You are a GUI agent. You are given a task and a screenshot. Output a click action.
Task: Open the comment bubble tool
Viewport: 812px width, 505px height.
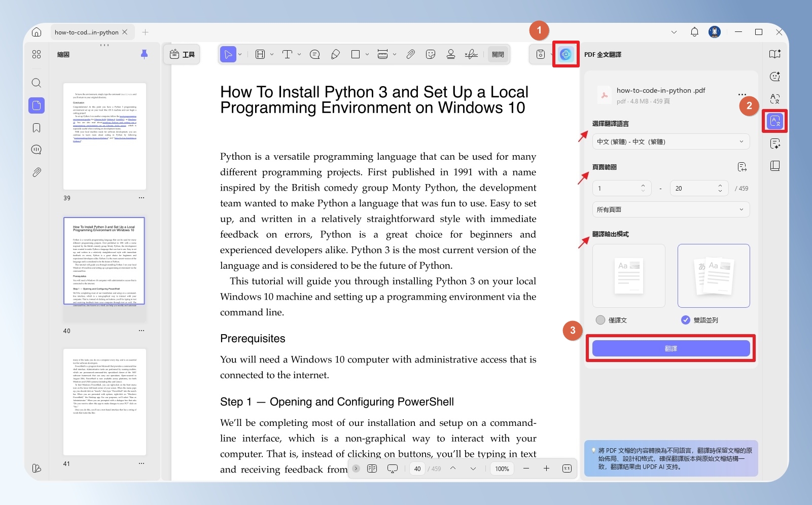pos(314,54)
